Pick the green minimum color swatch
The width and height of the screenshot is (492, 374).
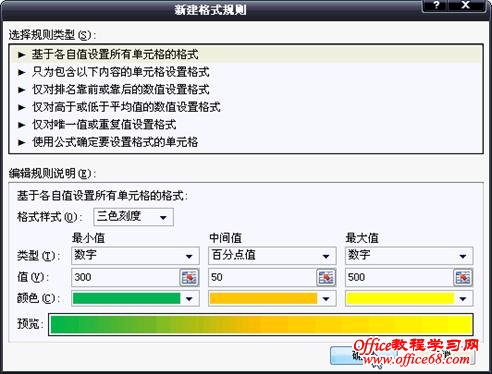point(127,298)
